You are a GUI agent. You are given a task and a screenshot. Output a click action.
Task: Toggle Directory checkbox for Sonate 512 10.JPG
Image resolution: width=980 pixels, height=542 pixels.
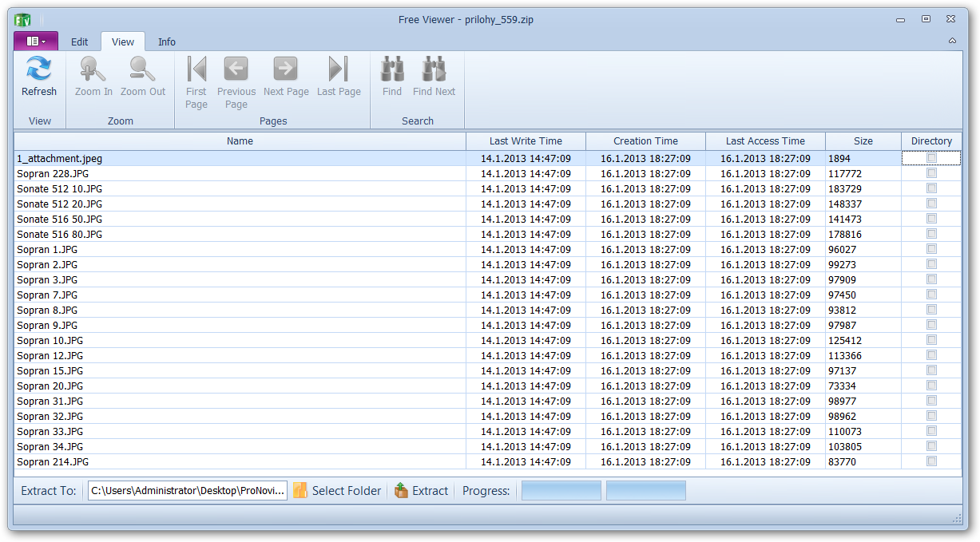[x=931, y=188]
